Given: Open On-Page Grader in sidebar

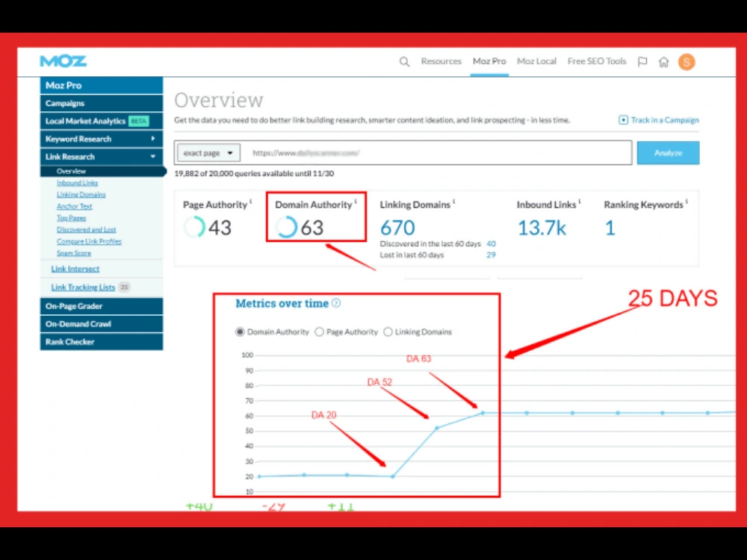Looking at the screenshot, I should (x=102, y=306).
